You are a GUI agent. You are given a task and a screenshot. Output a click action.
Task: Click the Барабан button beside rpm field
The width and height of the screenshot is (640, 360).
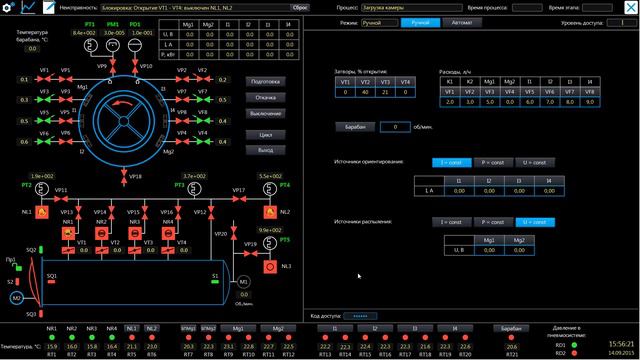coord(355,127)
